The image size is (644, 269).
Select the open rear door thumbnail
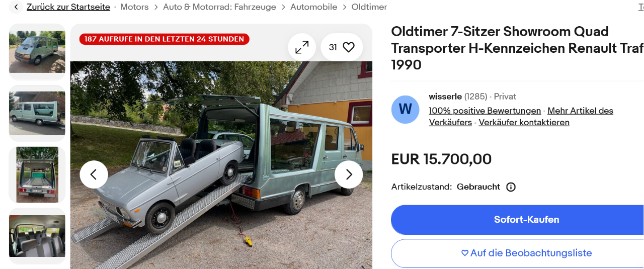point(37,174)
